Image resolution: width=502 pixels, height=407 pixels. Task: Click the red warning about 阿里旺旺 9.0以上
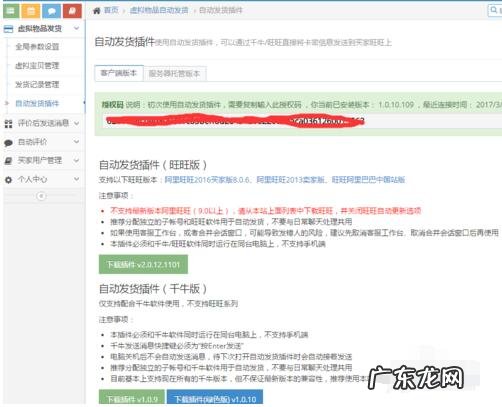pos(266,211)
